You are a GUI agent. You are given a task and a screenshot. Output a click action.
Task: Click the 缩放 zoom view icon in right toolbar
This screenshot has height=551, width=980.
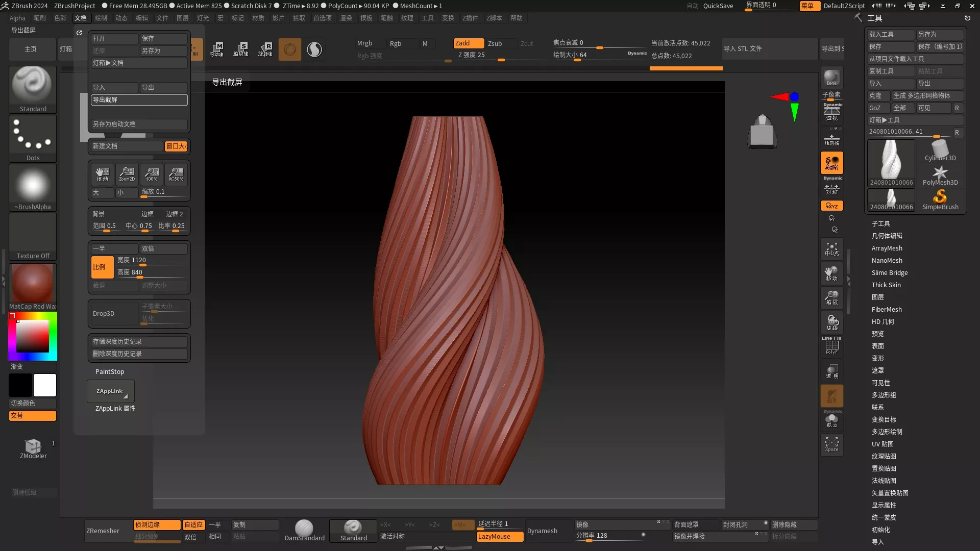831,298
